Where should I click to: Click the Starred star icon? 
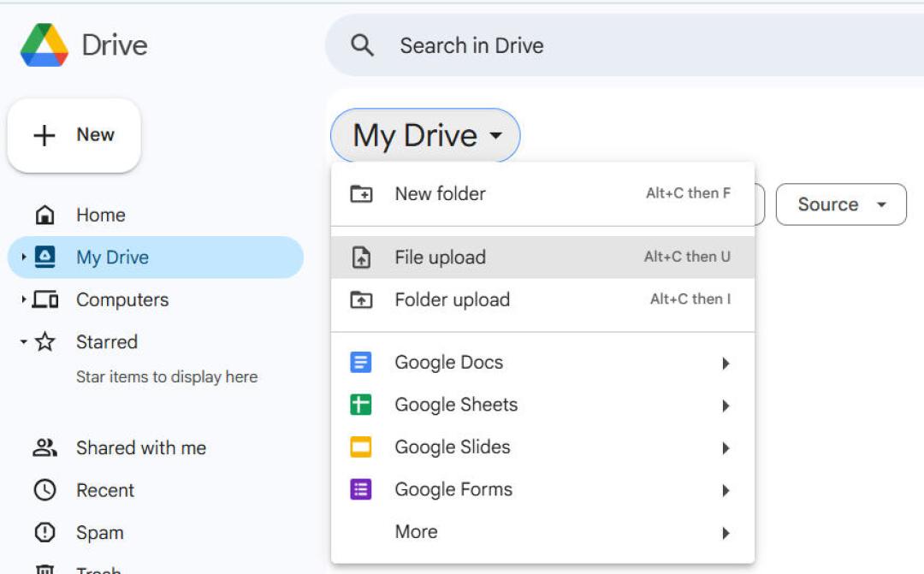(x=45, y=342)
